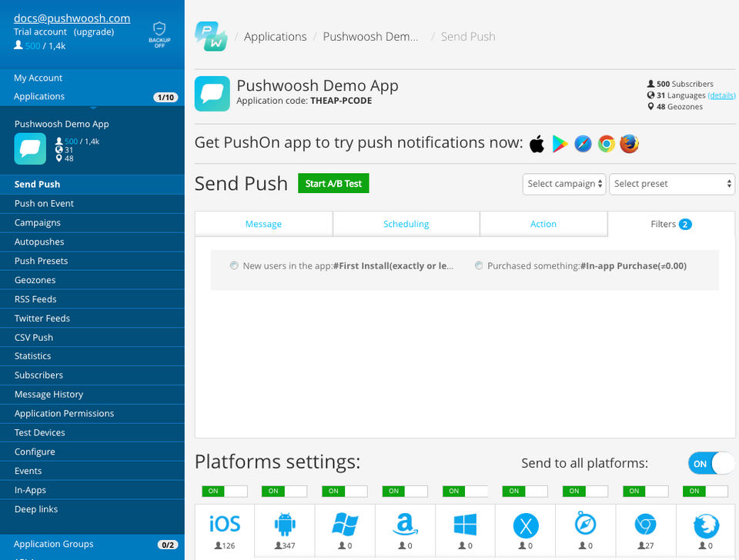Open the Safari PushOn icon

(583, 144)
